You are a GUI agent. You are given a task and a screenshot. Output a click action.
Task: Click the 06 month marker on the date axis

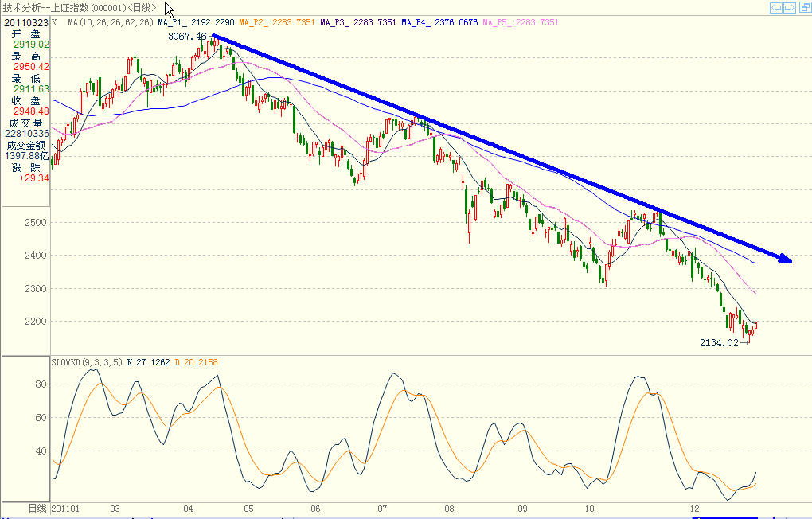point(315,509)
